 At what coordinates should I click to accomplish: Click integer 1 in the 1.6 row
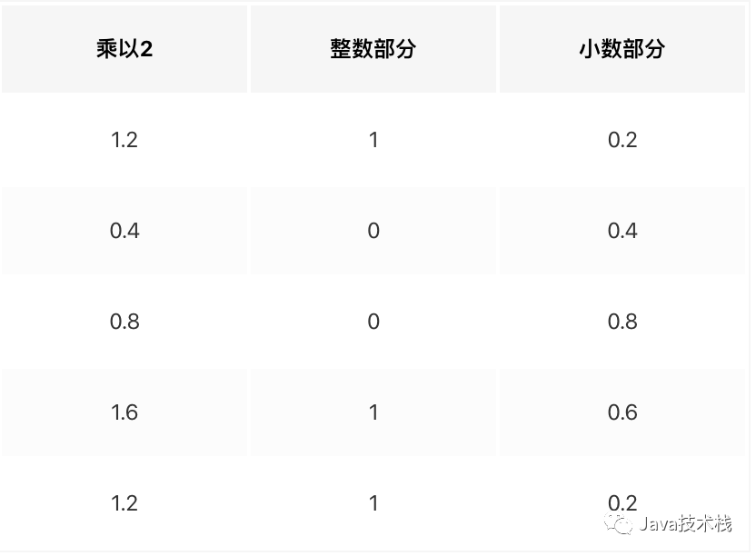(x=373, y=412)
